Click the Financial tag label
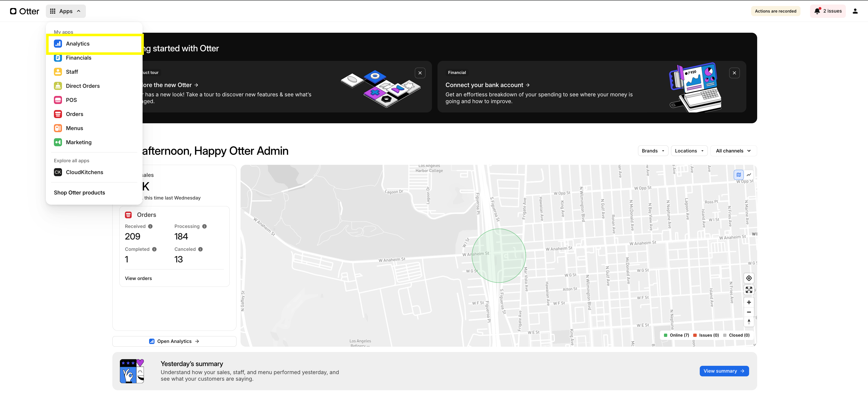The image size is (868, 396). [457, 73]
